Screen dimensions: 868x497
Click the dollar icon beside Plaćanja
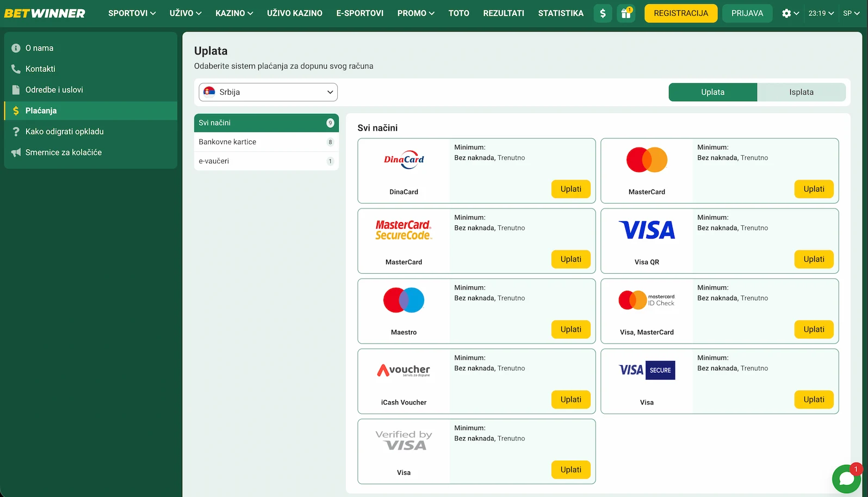pyautogui.click(x=16, y=111)
